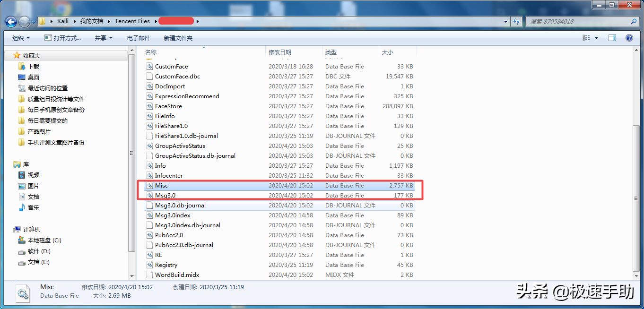Open 文档 library under 库
This screenshot has width=644, height=309.
pos(34,197)
